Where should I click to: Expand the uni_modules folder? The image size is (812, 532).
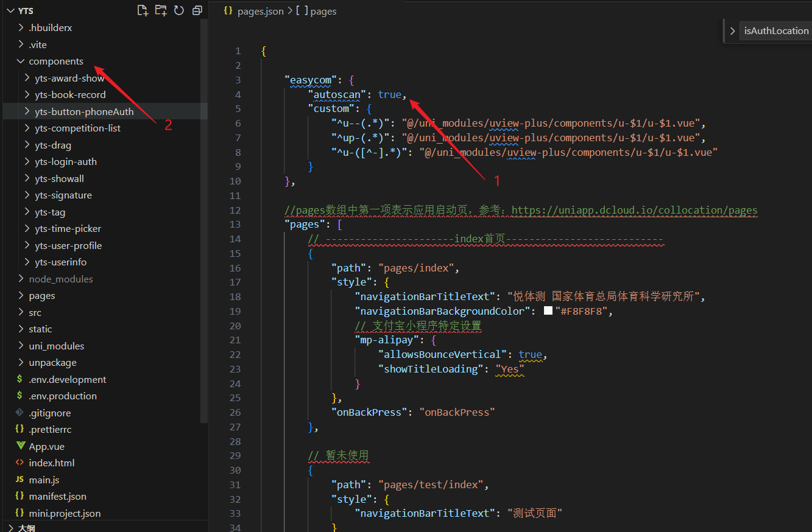coord(56,346)
